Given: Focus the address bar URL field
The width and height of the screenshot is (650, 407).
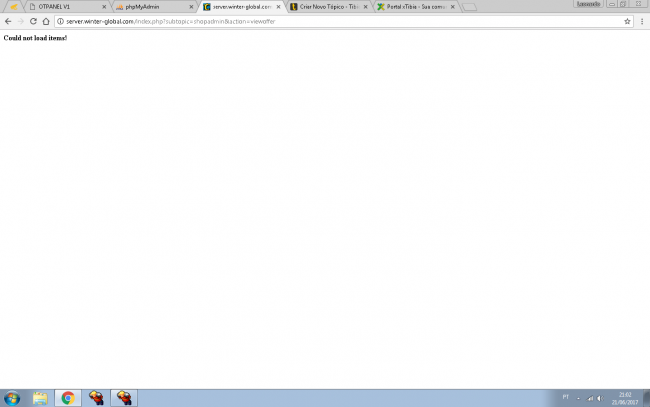Looking at the screenshot, I should pyautogui.click(x=344, y=21).
